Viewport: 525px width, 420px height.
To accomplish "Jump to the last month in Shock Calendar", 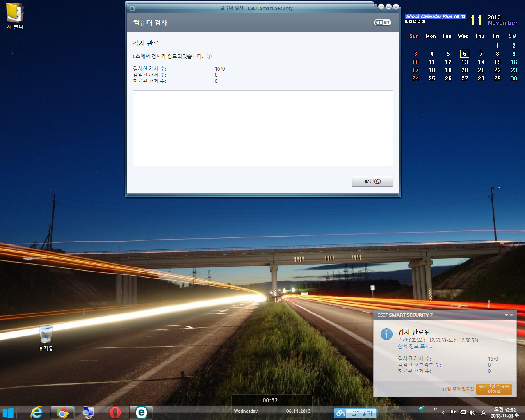I will pyautogui.click(x=423, y=21).
